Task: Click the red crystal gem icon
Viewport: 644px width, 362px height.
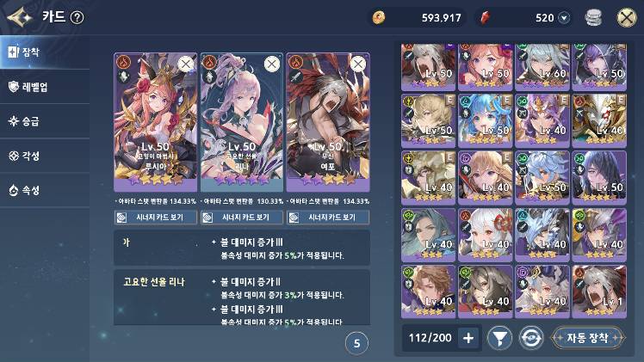Action: [x=486, y=18]
